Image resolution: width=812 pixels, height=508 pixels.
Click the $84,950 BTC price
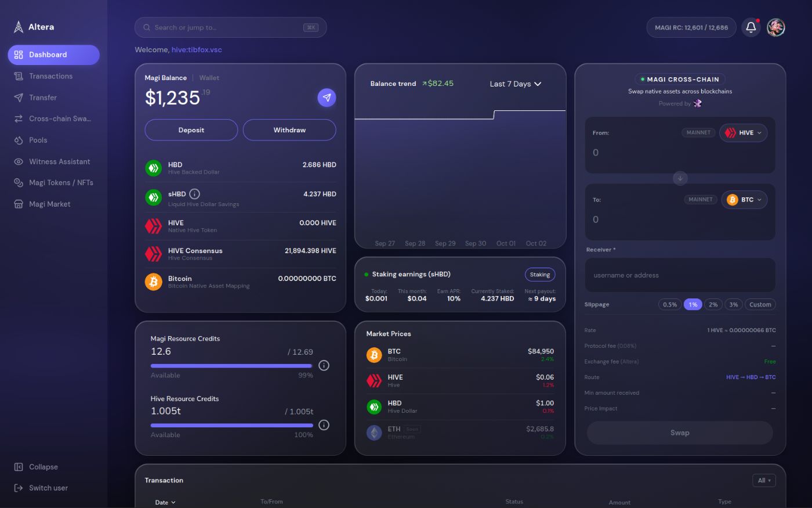click(x=541, y=351)
